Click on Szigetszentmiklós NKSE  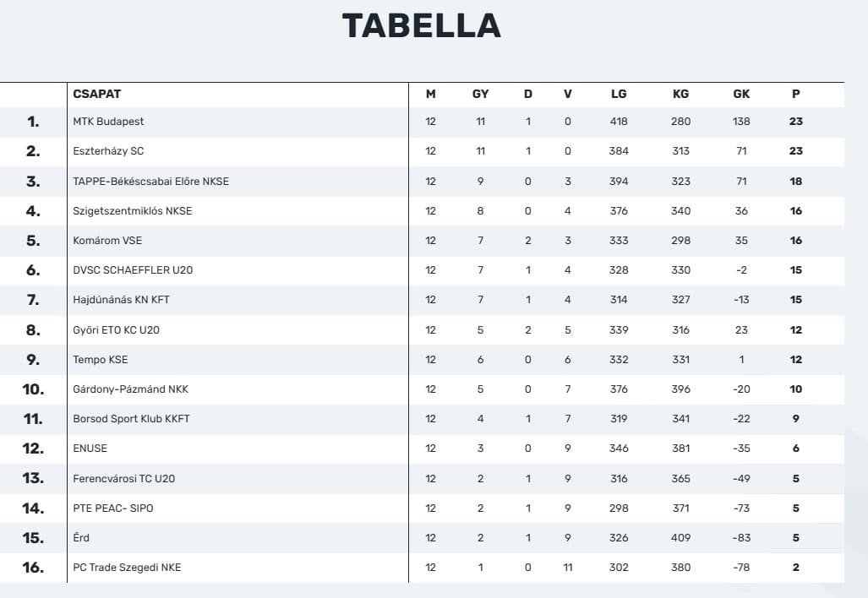(132, 211)
